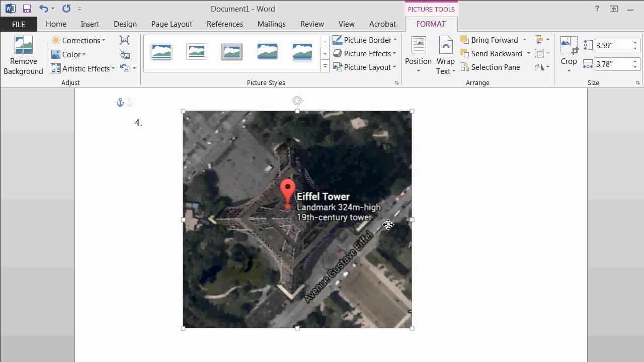
Task: Switch to the Review tab
Action: point(312,24)
